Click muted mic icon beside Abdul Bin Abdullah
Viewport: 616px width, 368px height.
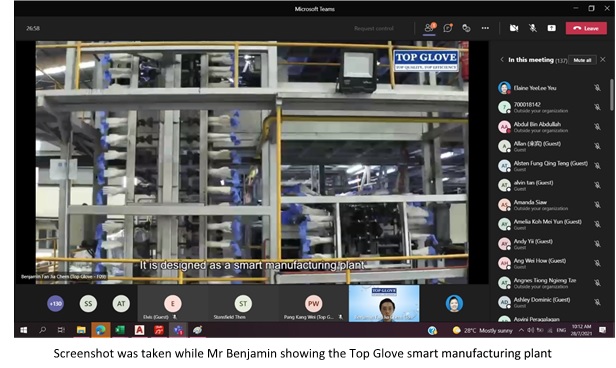coord(597,127)
